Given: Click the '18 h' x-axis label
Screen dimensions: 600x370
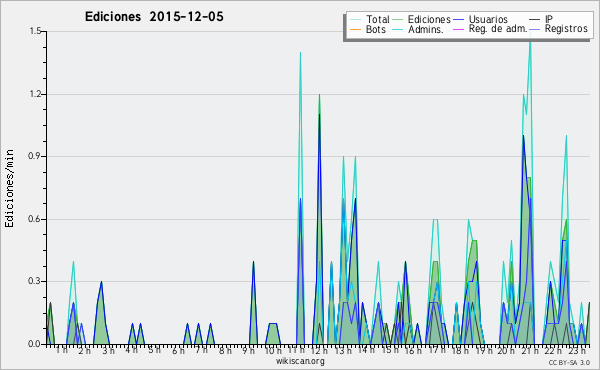Looking at the screenshot, I should coord(460,350).
